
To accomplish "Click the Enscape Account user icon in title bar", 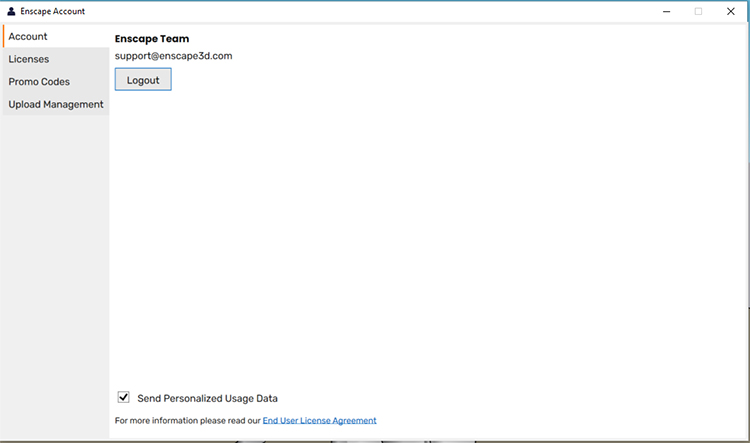I will tap(11, 11).
